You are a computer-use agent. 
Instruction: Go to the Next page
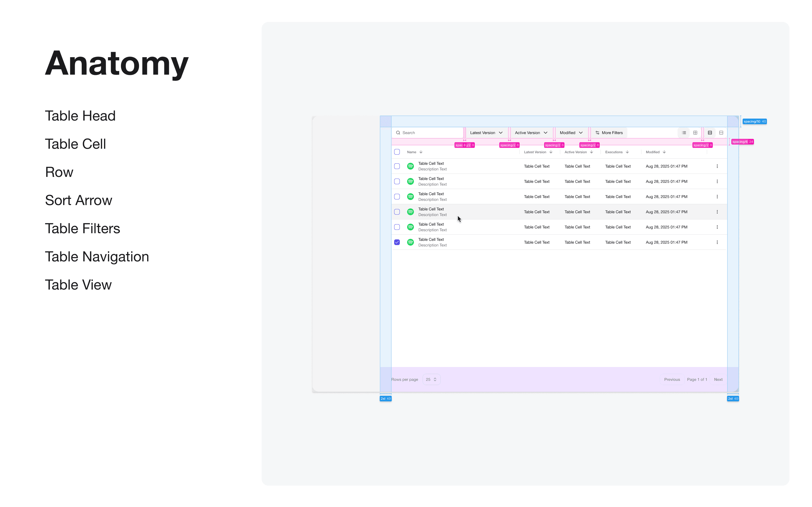click(718, 380)
